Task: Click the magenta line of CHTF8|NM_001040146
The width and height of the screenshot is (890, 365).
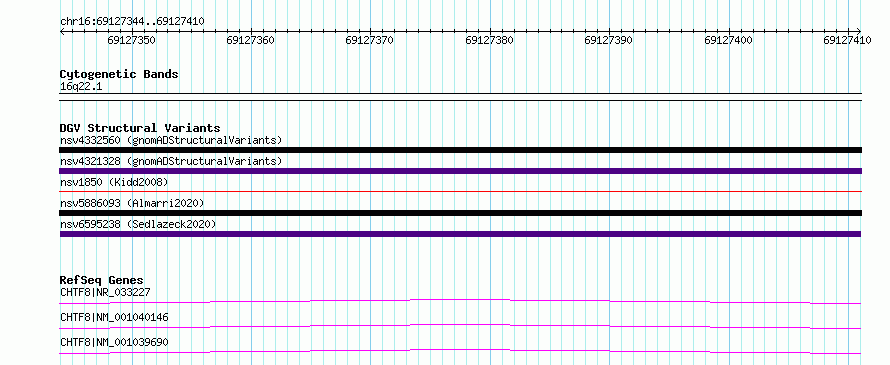Action: (x=460, y=326)
